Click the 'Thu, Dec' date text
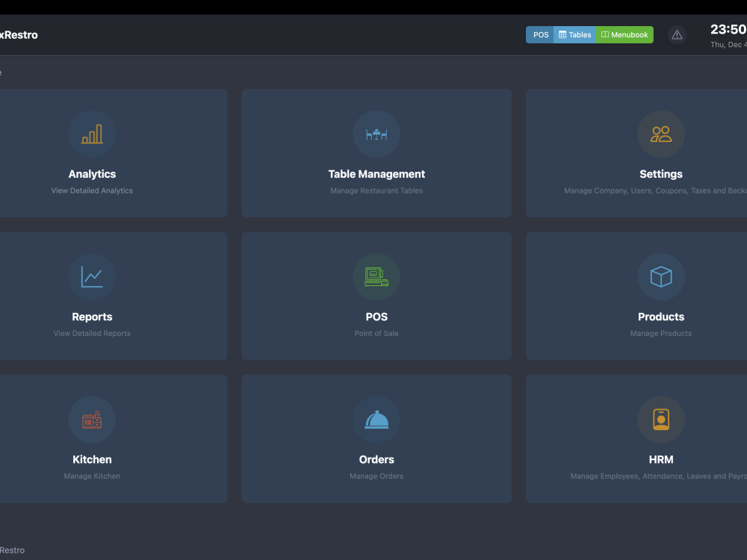The height and width of the screenshot is (560, 747). 728,44
